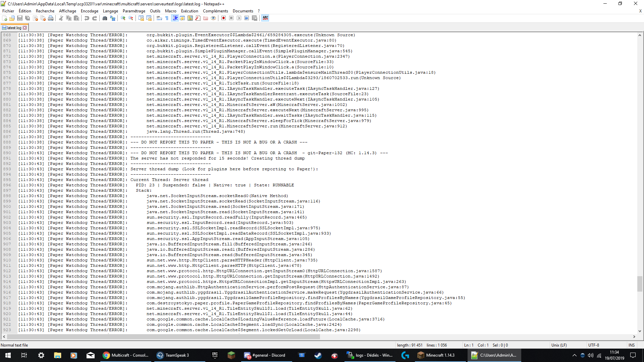Select the latest.log tab
This screenshot has width=644, height=362.
click(x=14, y=27)
